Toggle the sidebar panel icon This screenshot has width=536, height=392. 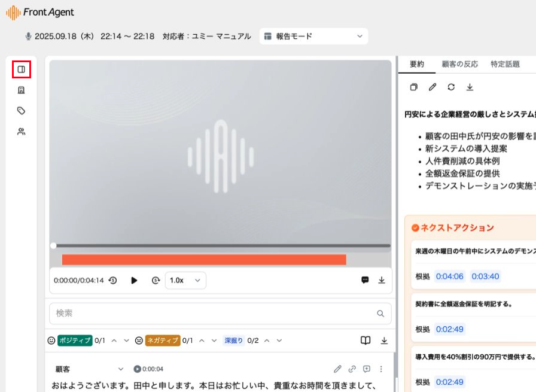[x=22, y=69]
